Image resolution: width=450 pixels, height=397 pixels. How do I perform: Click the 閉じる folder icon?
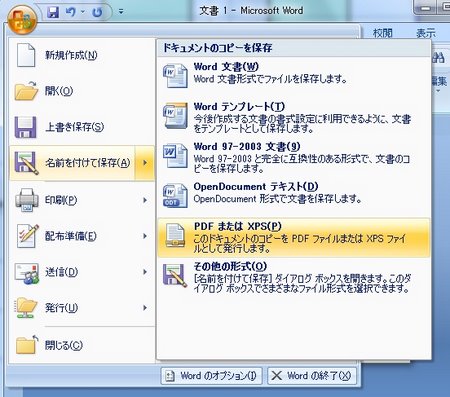[x=27, y=345]
